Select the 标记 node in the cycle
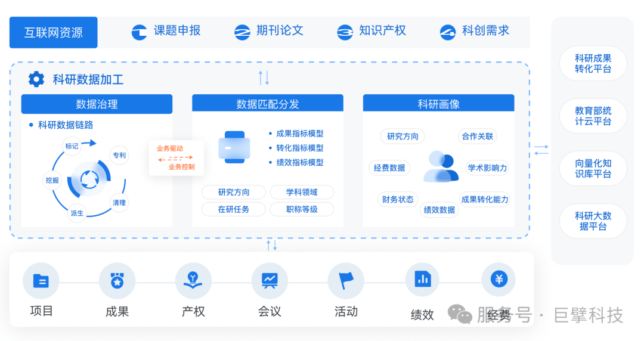 72,146
